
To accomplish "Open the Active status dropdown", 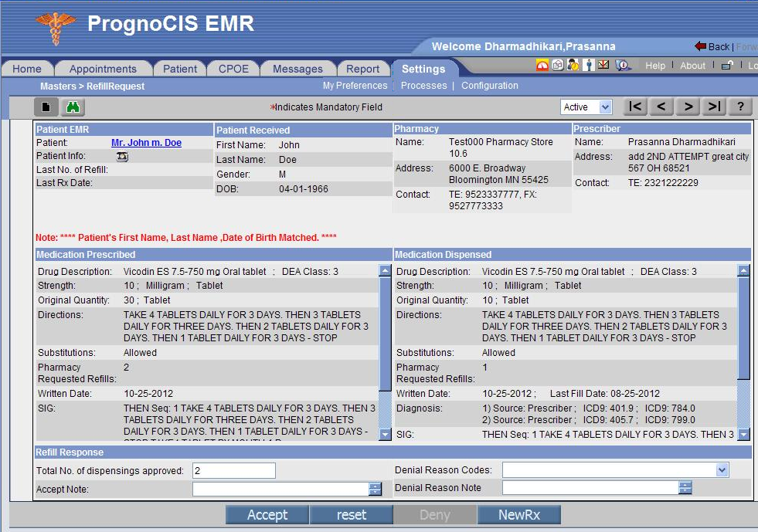I will click(586, 107).
